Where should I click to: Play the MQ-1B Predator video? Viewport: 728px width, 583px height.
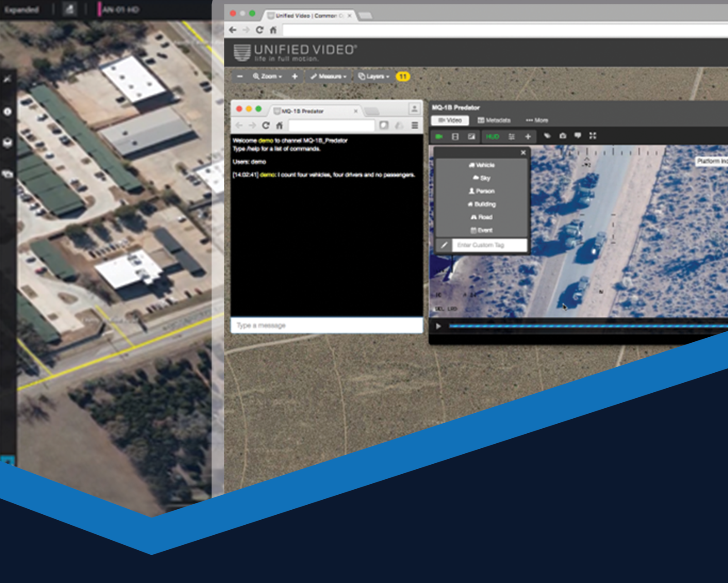tap(438, 326)
